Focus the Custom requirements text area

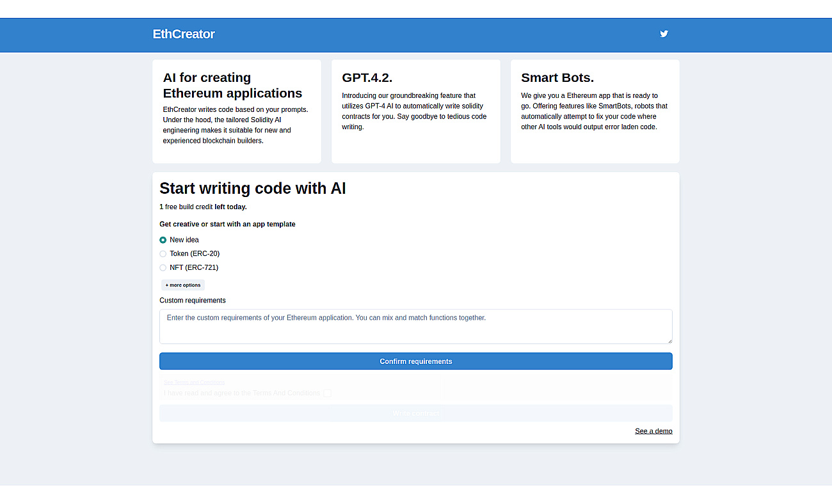(x=416, y=327)
